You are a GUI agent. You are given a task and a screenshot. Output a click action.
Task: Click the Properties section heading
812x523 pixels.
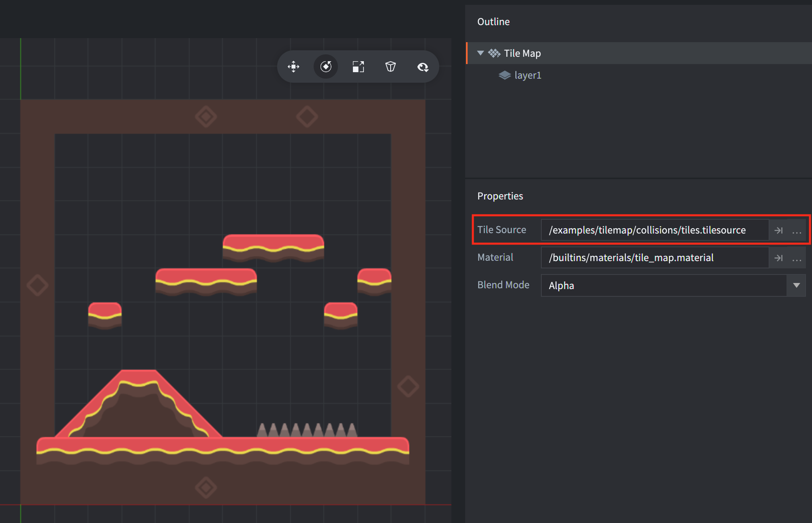click(500, 196)
